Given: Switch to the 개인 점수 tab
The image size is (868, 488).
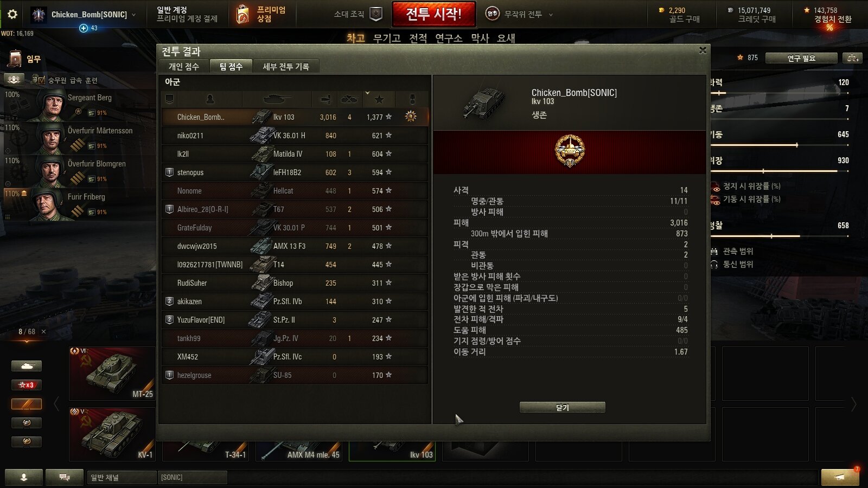Looking at the screenshot, I should click(x=183, y=66).
